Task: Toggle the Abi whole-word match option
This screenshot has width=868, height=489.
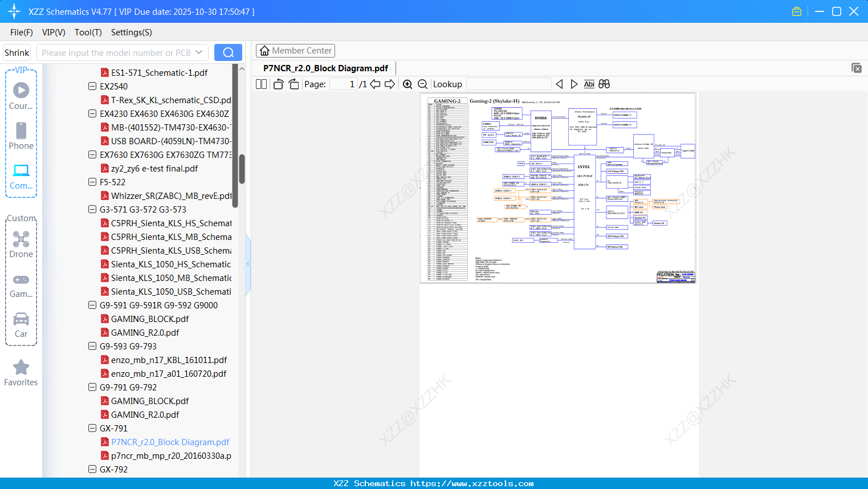Action: [x=589, y=84]
